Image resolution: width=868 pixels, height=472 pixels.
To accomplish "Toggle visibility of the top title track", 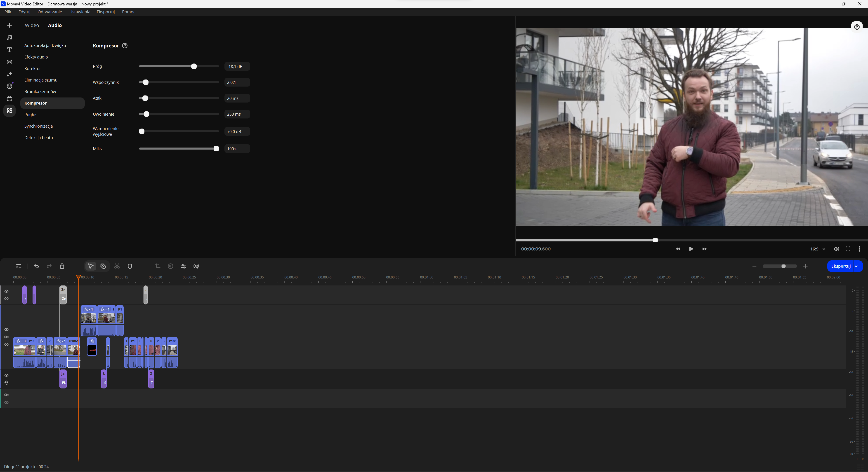I will click(x=6, y=291).
